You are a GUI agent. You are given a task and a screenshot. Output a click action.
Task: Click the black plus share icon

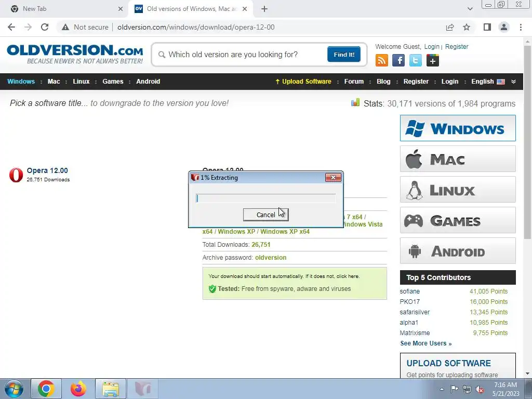(433, 60)
